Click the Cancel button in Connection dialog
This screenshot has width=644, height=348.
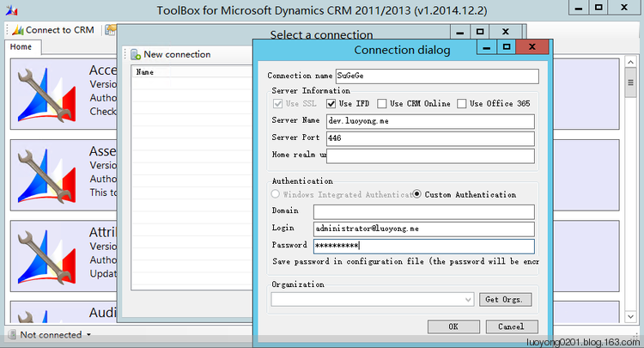(512, 327)
